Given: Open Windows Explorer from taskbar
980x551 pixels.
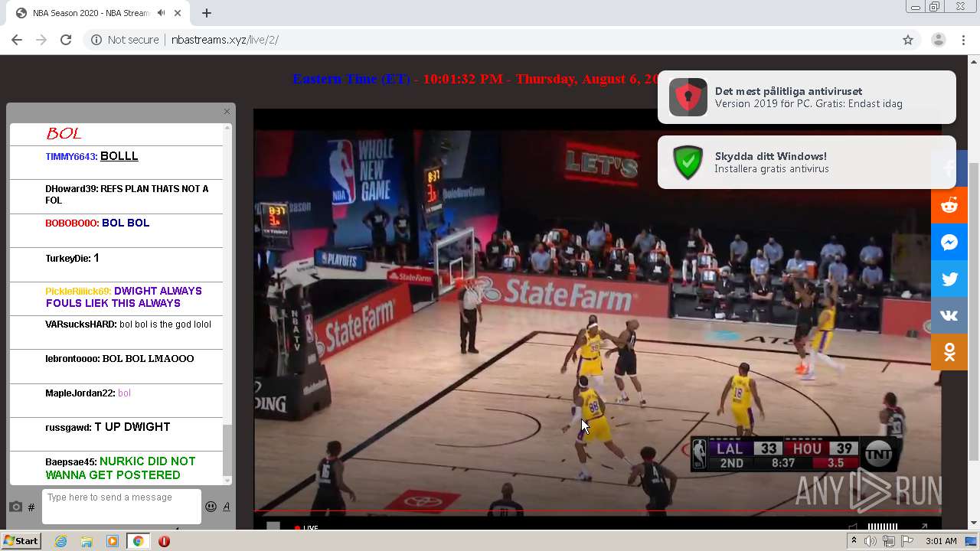Looking at the screenshot, I should (87, 541).
